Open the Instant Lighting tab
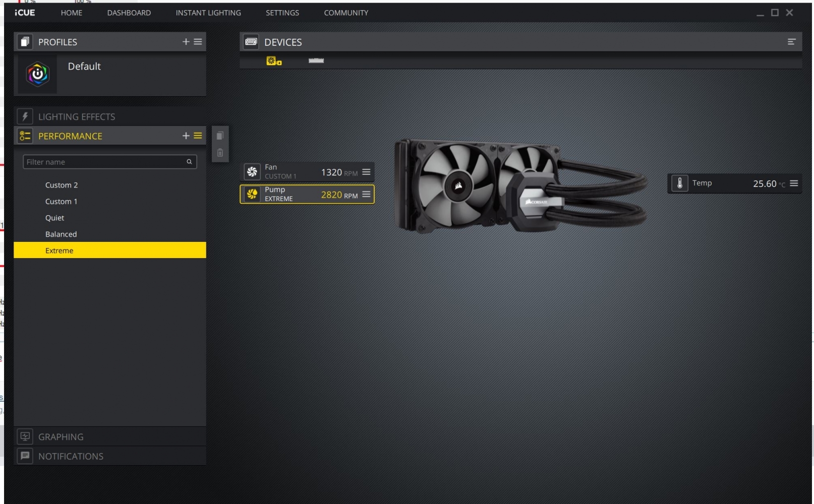 coord(208,13)
